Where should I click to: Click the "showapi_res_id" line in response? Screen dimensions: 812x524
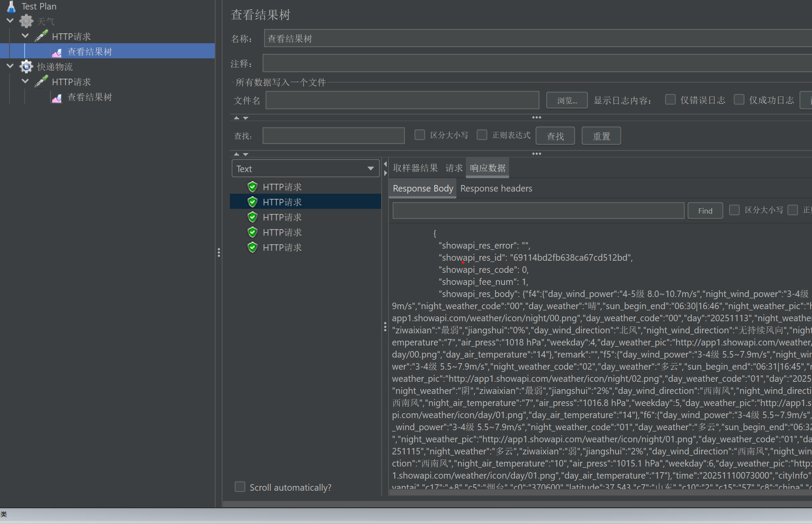[x=536, y=258]
